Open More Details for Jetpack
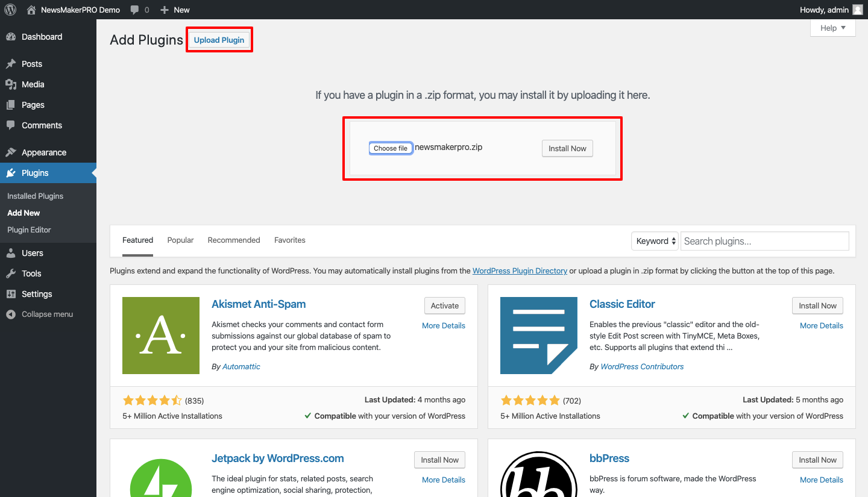 click(x=444, y=480)
